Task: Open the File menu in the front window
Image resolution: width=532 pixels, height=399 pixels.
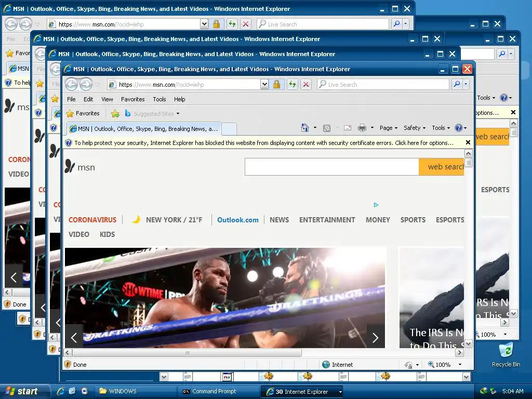Action: pyautogui.click(x=71, y=99)
